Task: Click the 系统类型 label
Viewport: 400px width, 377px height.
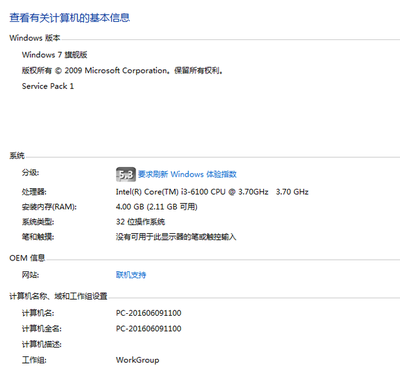Action: [x=38, y=222]
